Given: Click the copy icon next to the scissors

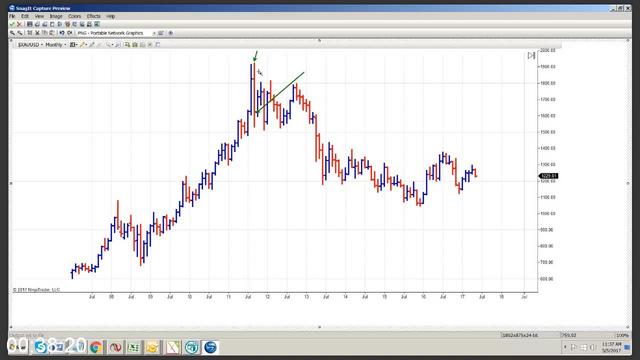Looking at the screenshot, I should 44,33.
